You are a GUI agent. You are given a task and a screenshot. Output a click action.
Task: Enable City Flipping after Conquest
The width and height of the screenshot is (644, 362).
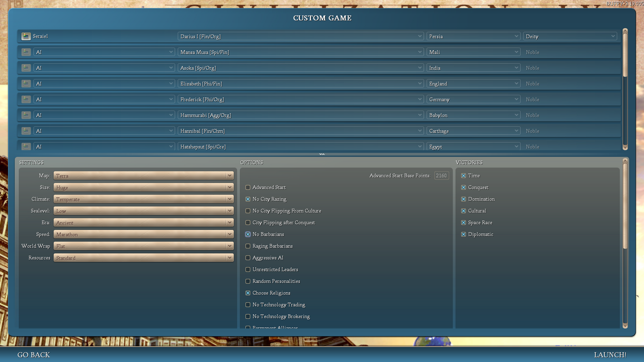[x=248, y=223]
